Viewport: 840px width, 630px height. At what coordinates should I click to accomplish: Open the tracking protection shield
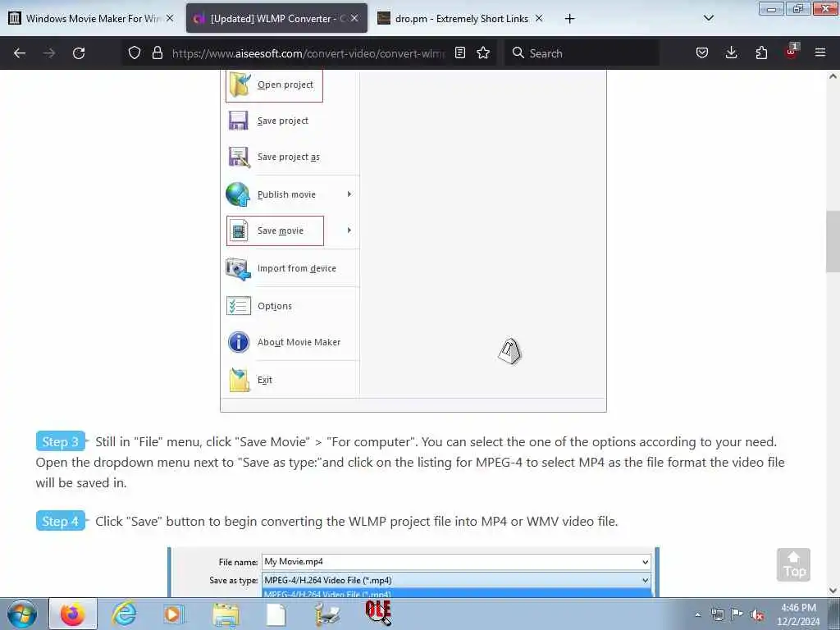(135, 52)
